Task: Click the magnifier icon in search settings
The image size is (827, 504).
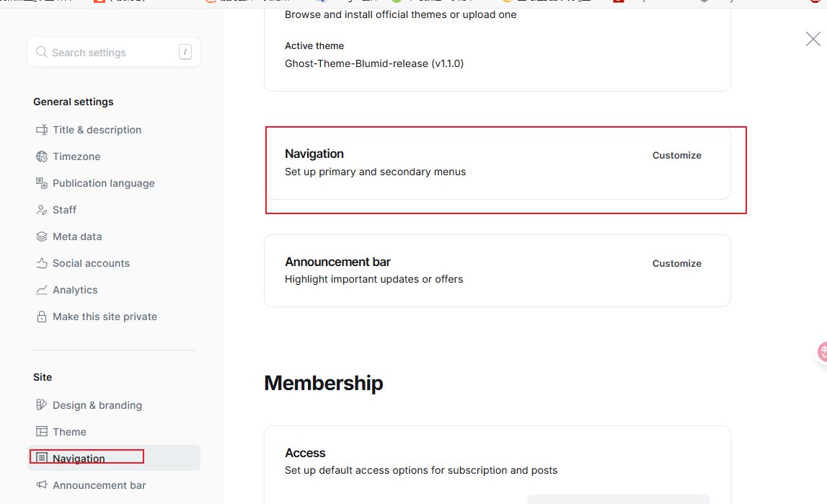Action: pos(42,52)
